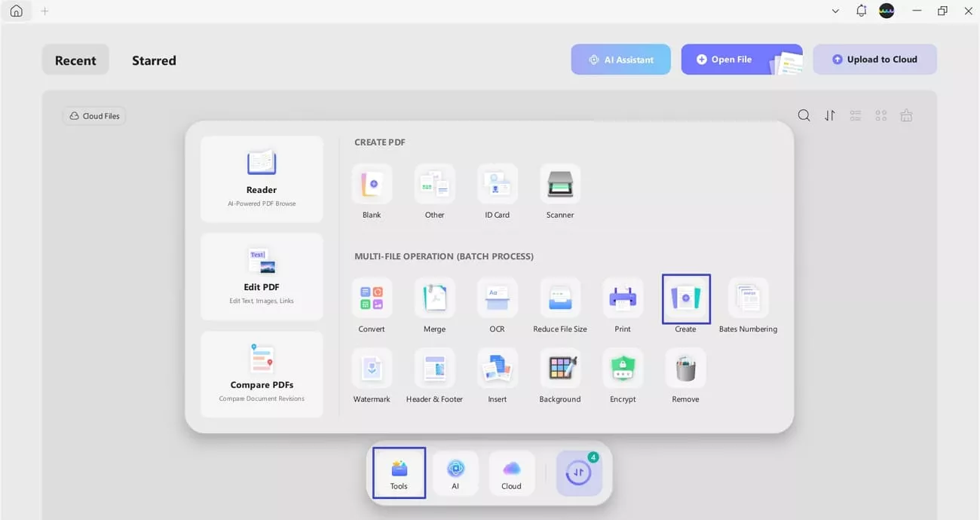980x520 pixels.
Task: Open the Blank PDF creation tool
Action: click(x=372, y=184)
